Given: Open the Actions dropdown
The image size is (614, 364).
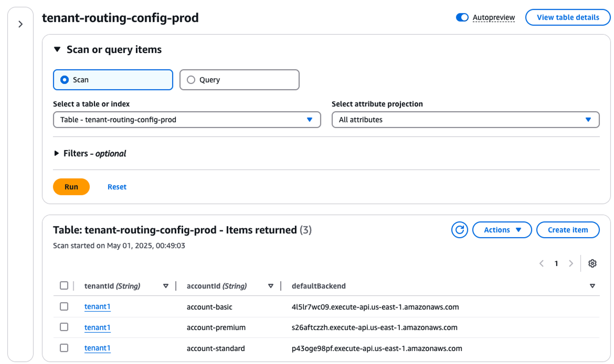Looking at the screenshot, I should pyautogui.click(x=502, y=230).
